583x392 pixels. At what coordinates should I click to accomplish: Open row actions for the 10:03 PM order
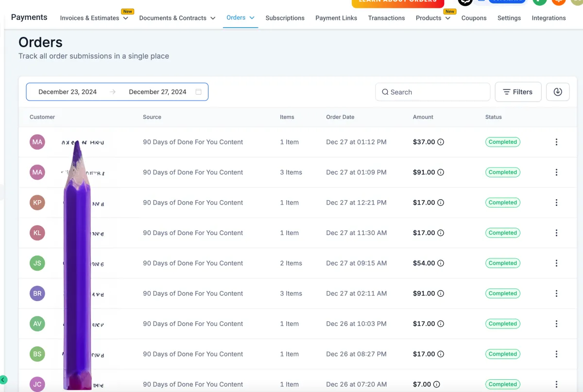click(556, 324)
